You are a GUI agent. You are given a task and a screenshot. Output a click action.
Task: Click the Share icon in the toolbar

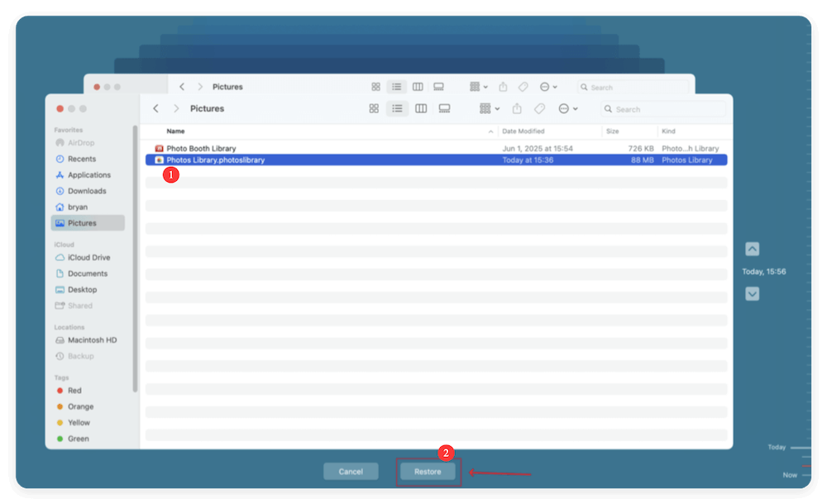516,108
